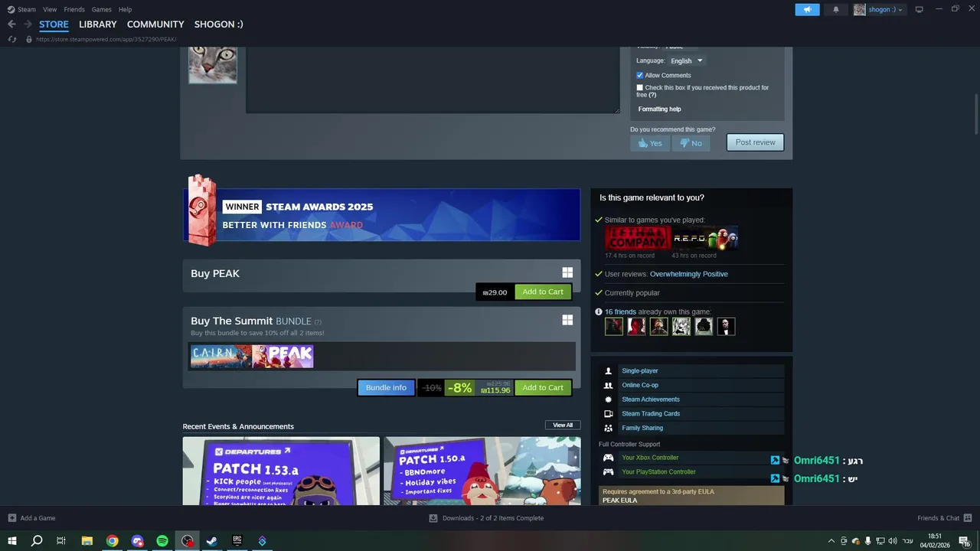Open the SHOGON :) profile tab
The width and height of the screenshot is (980, 551).
[x=218, y=24]
